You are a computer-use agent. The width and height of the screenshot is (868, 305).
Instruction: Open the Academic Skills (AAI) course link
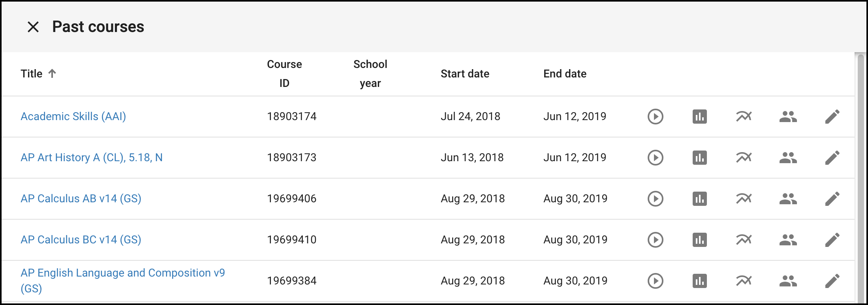coord(73,117)
